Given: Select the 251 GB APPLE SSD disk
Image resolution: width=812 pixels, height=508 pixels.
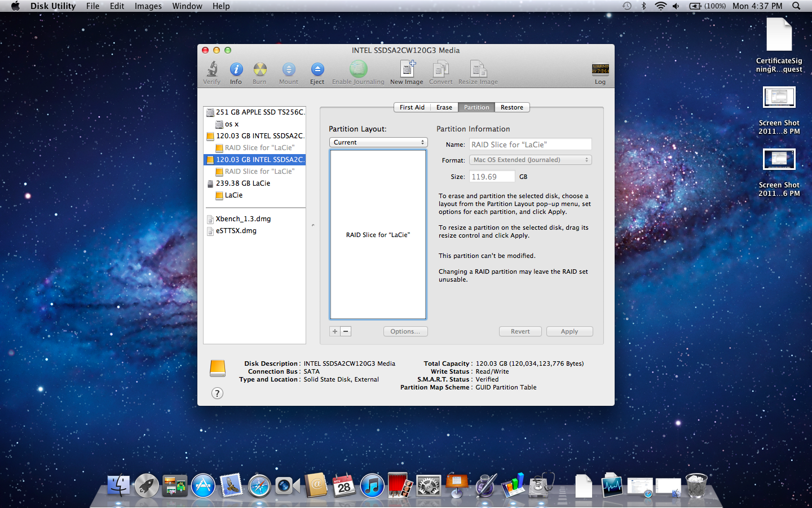Looking at the screenshot, I should (x=255, y=112).
